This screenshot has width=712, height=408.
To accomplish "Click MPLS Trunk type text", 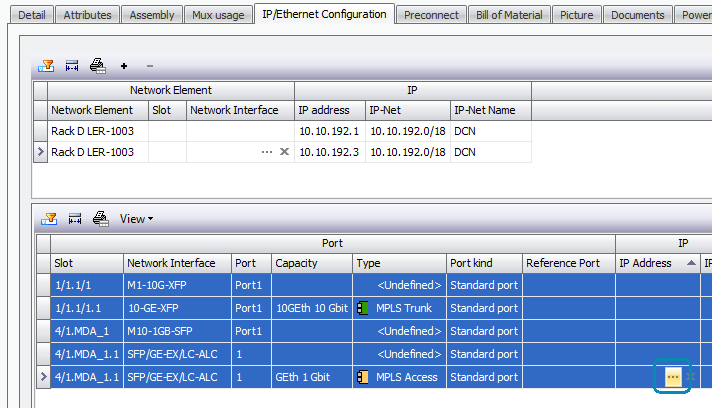I will point(404,308).
